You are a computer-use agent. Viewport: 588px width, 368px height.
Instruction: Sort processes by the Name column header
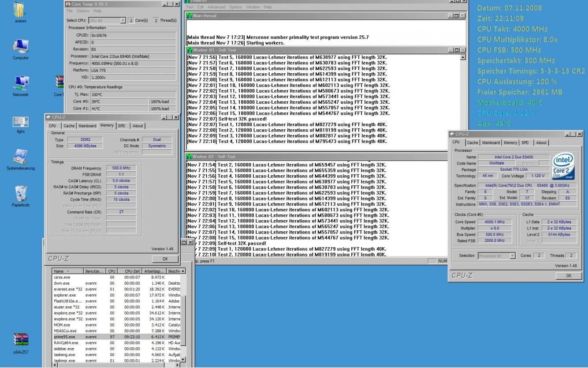(x=67, y=270)
